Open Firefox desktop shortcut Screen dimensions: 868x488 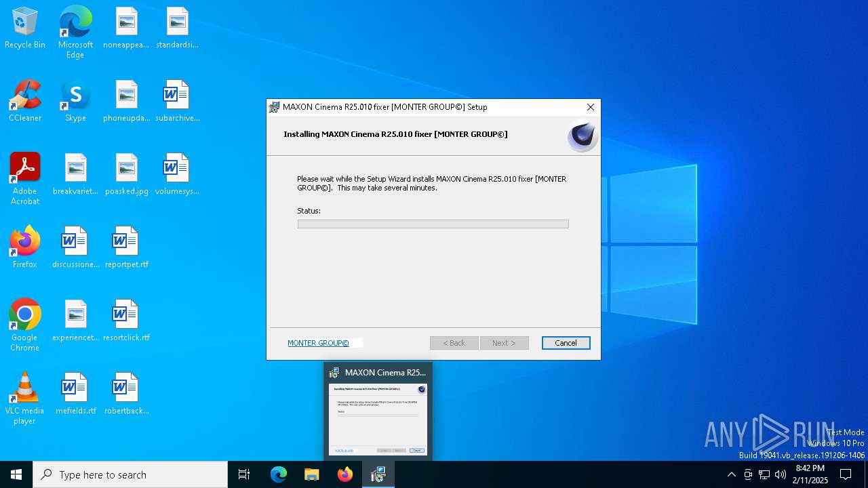[25, 248]
